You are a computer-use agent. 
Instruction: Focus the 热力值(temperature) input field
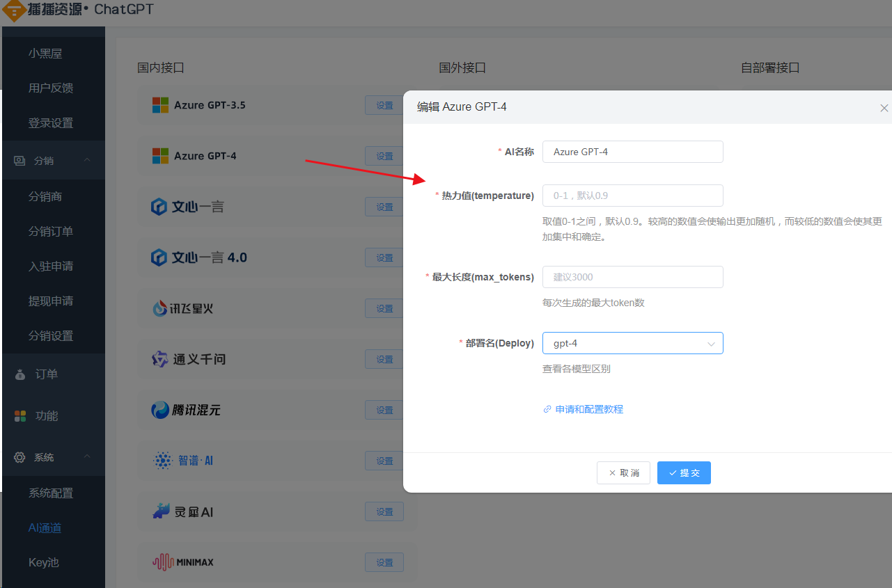(x=632, y=196)
